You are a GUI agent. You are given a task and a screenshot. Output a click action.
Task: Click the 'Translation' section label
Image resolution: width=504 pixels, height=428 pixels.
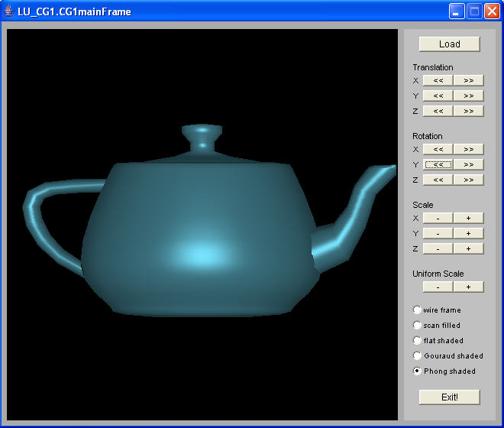[x=433, y=67]
